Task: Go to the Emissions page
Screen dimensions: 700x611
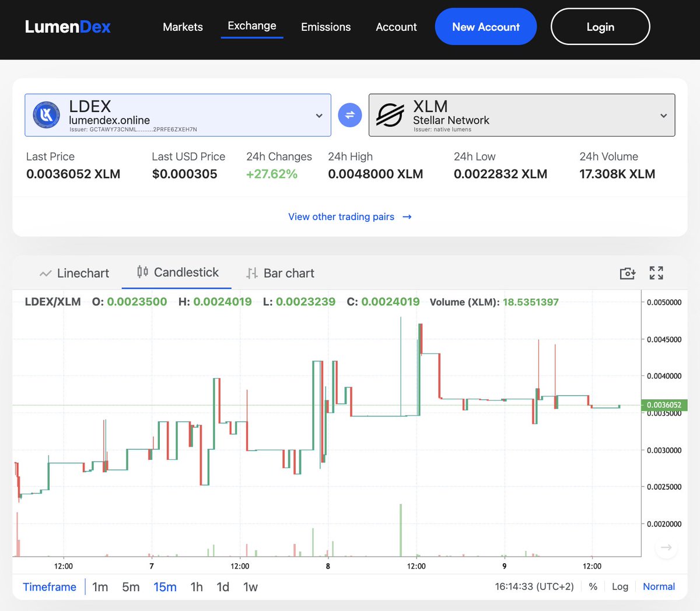Action: pyautogui.click(x=326, y=27)
